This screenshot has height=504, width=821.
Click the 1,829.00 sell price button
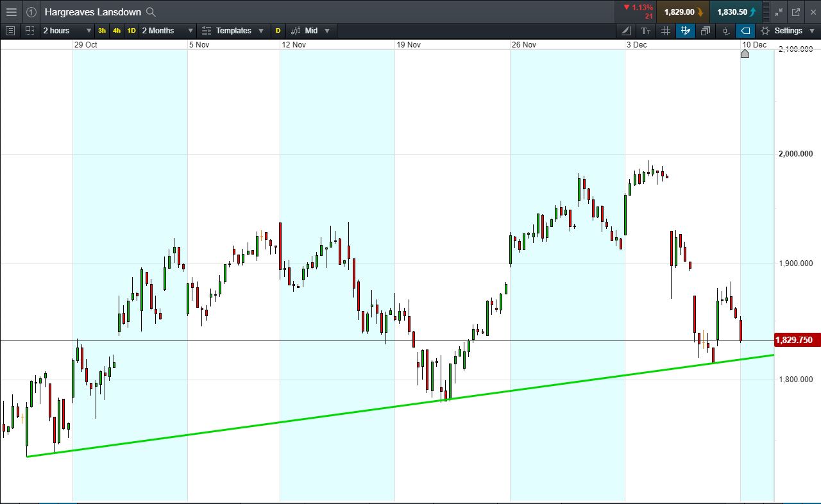682,12
